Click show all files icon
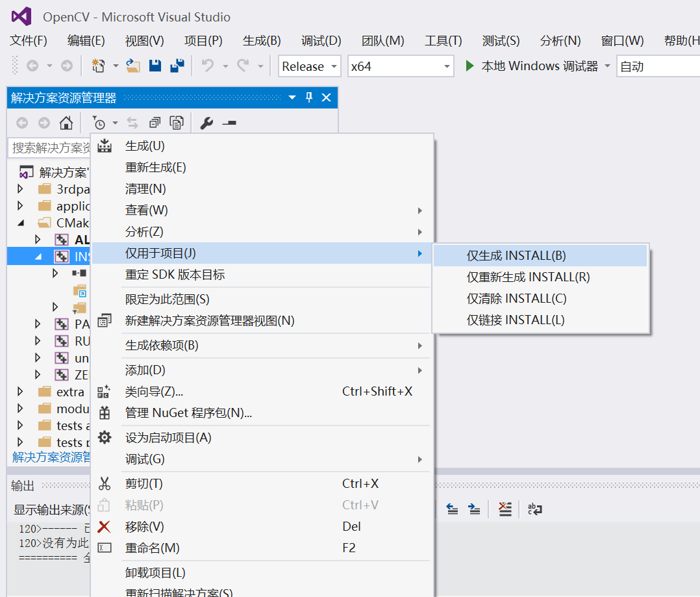Image resolution: width=700 pixels, height=597 pixels. click(177, 123)
